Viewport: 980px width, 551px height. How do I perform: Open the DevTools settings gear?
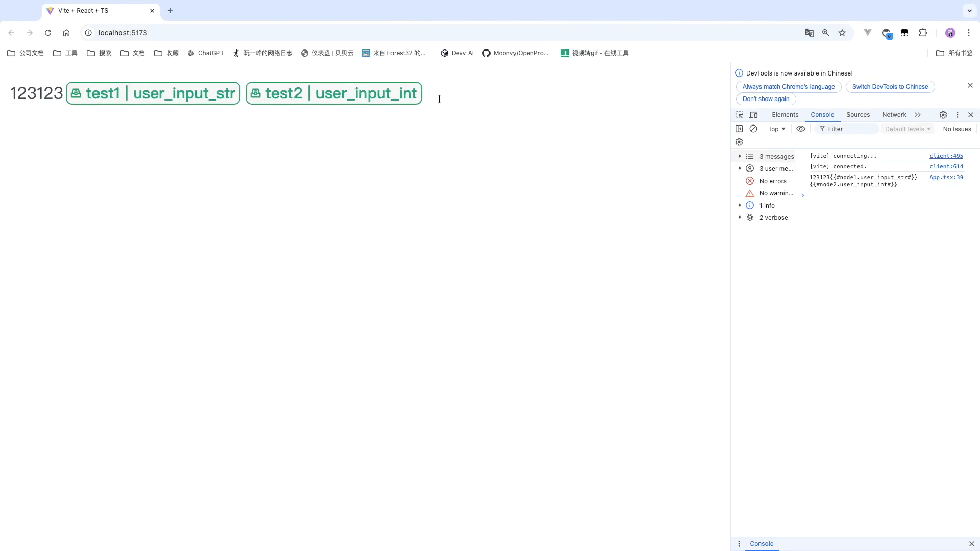point(943,115)
